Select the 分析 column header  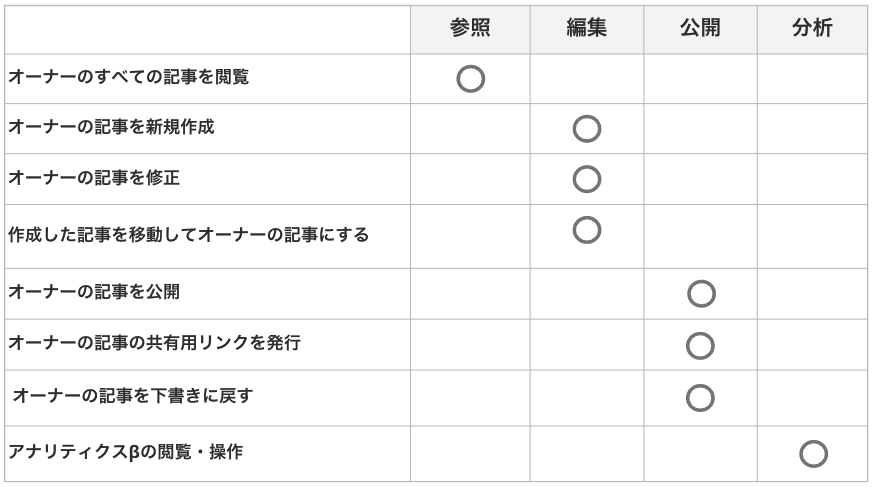tap(812, 28)
